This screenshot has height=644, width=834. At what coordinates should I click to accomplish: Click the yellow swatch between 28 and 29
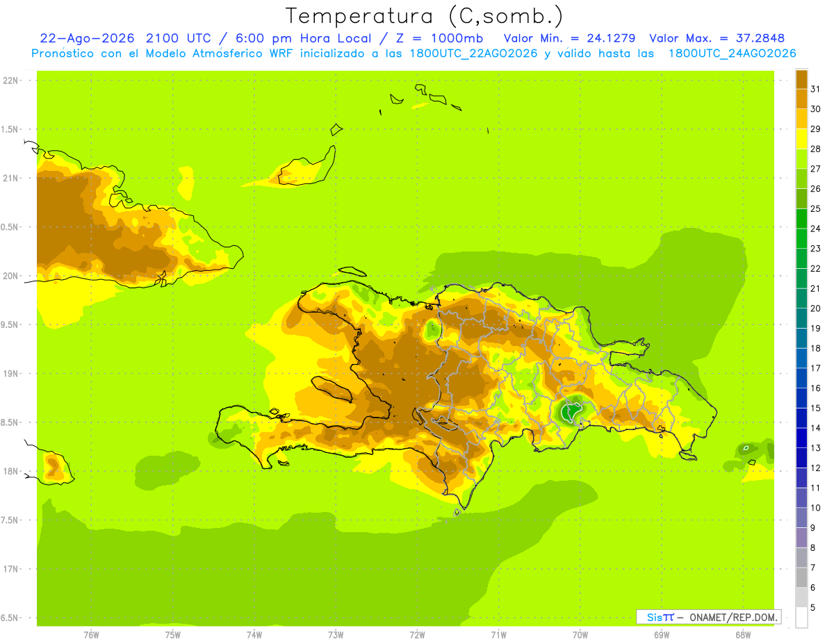pyautogui.click(x=801, y=139)
